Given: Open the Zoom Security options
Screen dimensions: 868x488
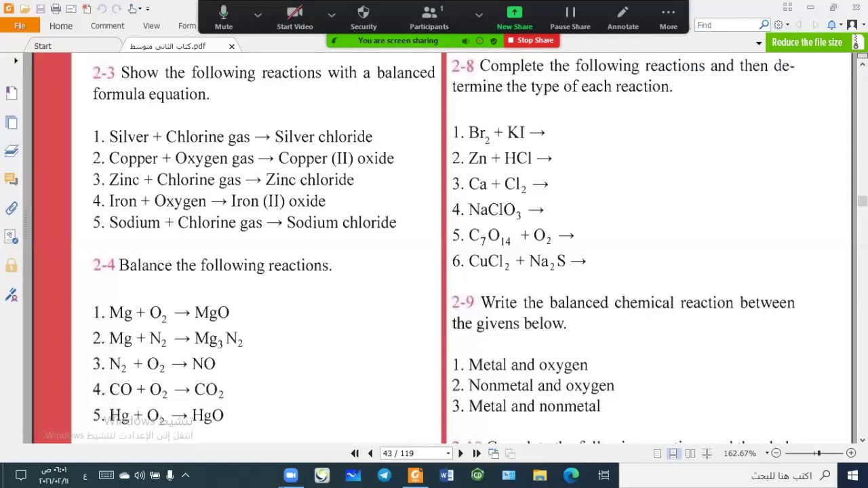Looking at the screenshot, I should pyautogui.click(x=363, y=18).
